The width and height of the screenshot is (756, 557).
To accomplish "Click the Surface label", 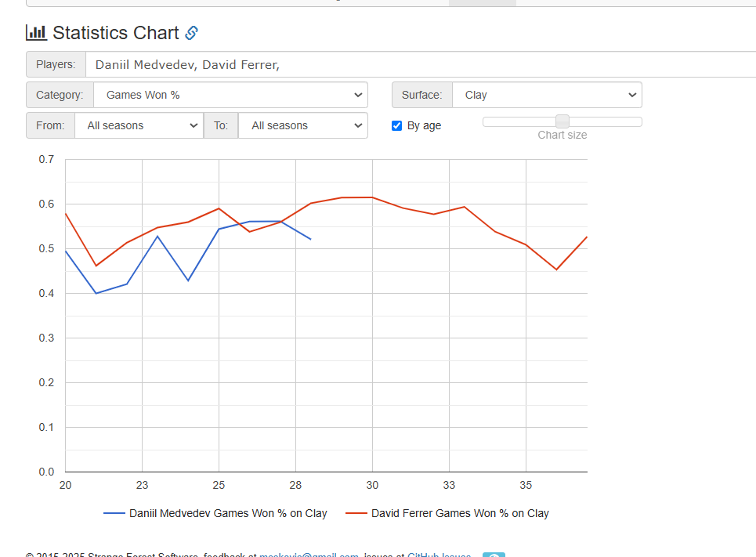I will [422, 95].
